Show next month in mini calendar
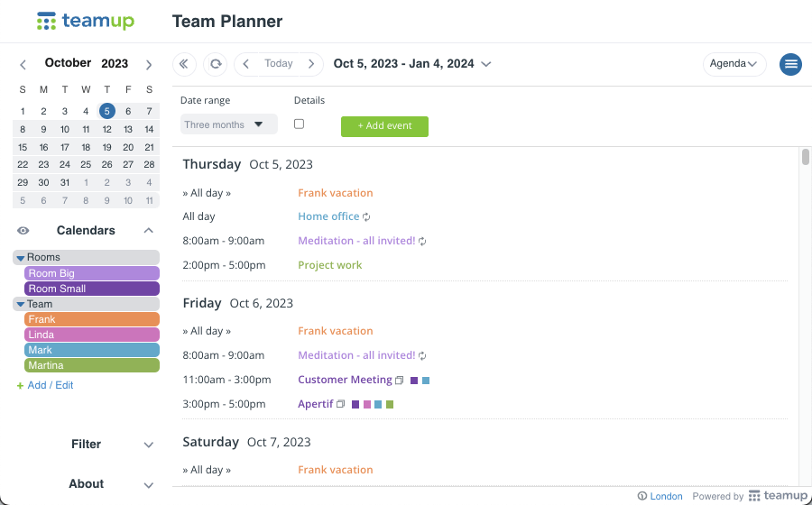Screen dimensions: 812x505 click(x=149, y=65)
